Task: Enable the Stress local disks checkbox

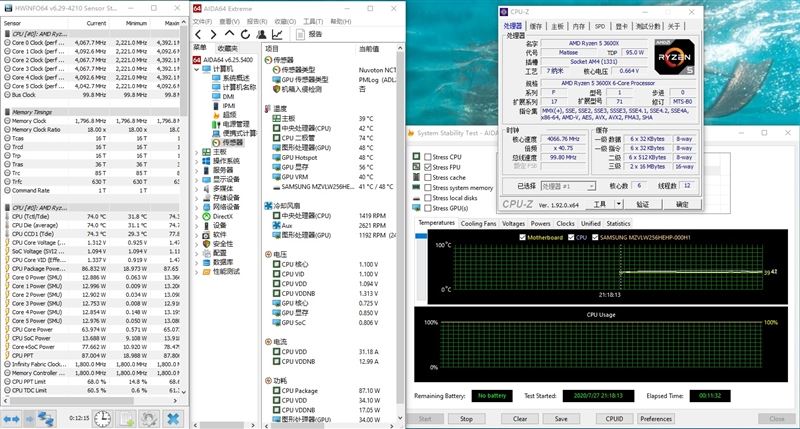Action: pos(428,198)
